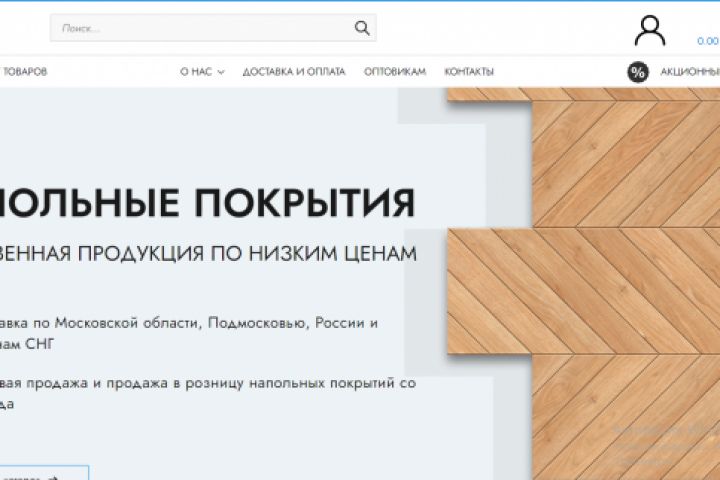The width and height of the screenshot is (720, 480).
Task: Focus the Поиск search field
Action: [213, 28]
